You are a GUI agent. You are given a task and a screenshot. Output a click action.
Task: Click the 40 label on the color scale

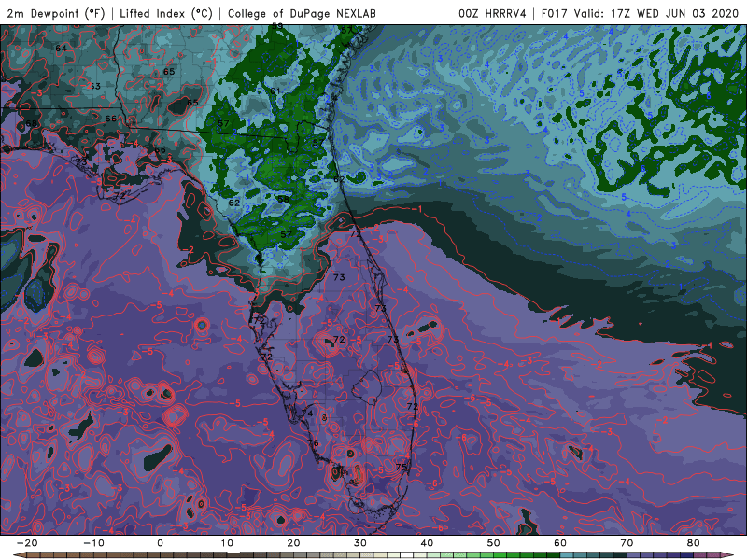[x=427, y=543]
